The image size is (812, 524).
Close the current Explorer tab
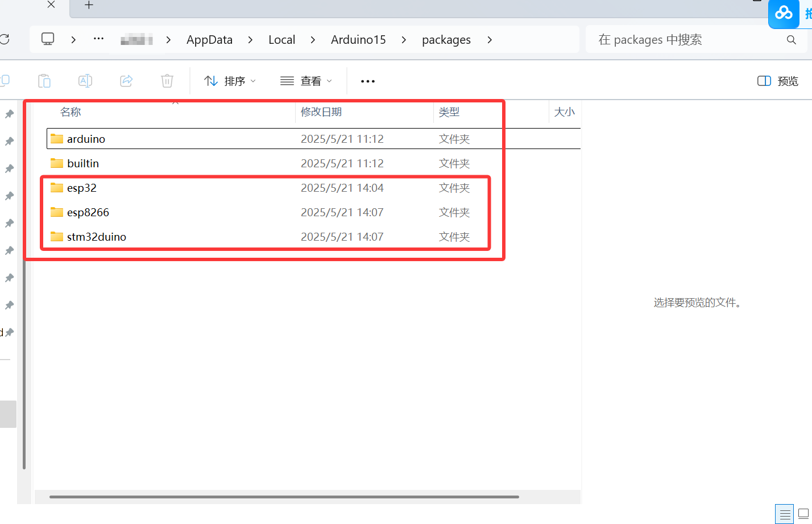tap(51, 5)
